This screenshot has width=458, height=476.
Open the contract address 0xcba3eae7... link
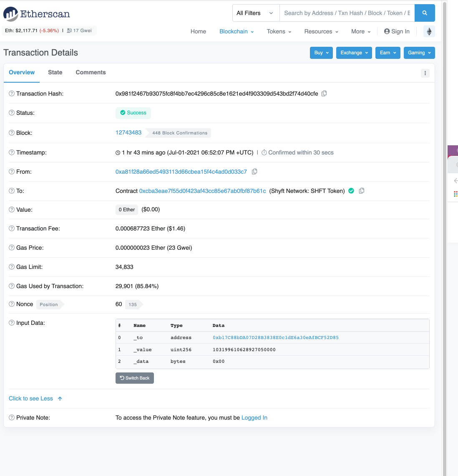[203, 191]
